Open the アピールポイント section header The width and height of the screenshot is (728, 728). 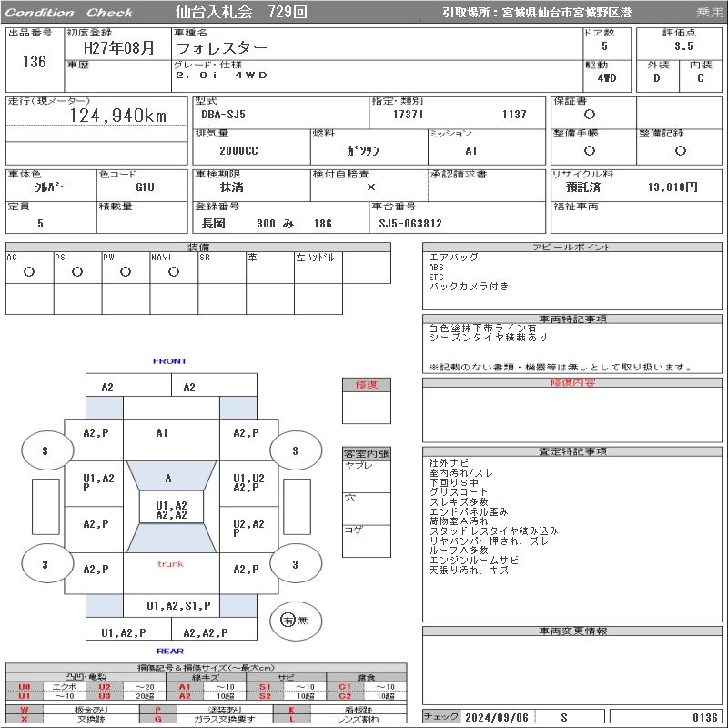click(573, 248)
